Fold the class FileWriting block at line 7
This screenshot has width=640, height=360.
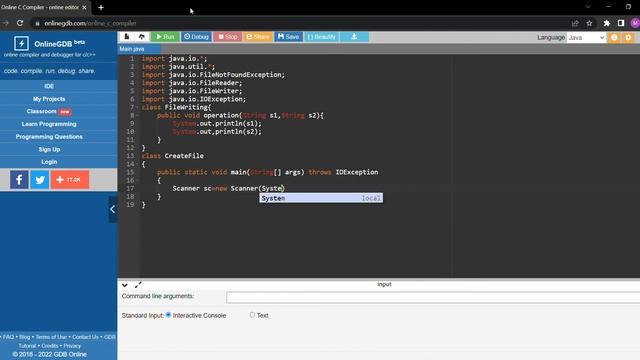(x=138, y=107)
